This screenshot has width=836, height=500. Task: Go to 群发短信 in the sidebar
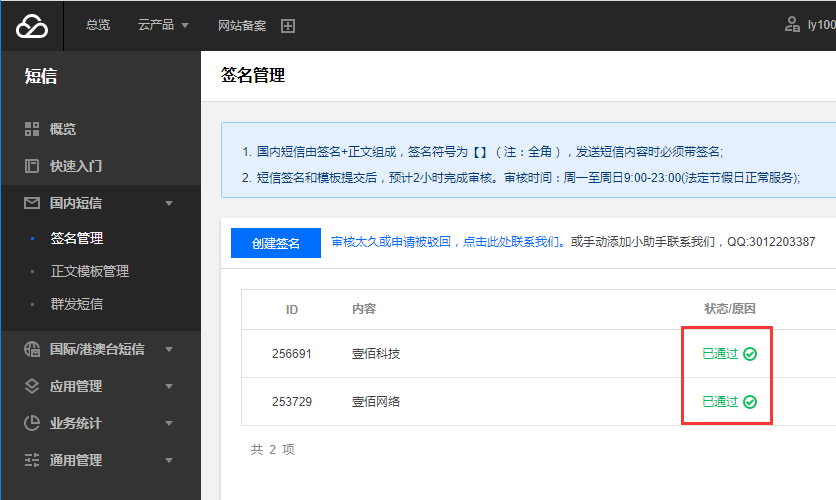pyautogui.click(x=77, y=304)
